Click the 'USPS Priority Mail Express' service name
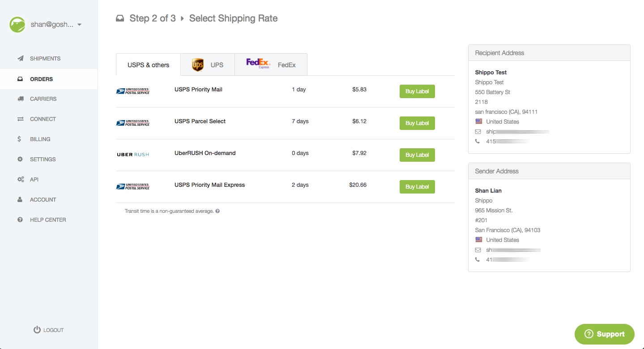The image size is (644, 349). pyautogui.click(x=209, y=185)
